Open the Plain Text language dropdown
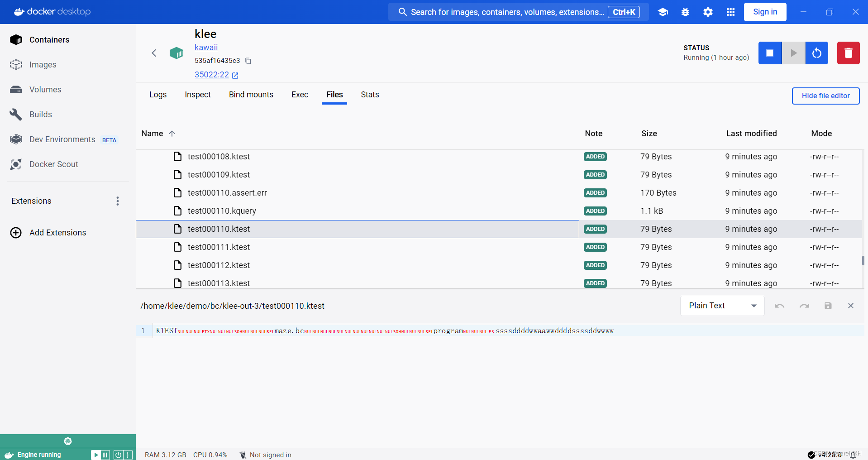 (x=722, y=306)
